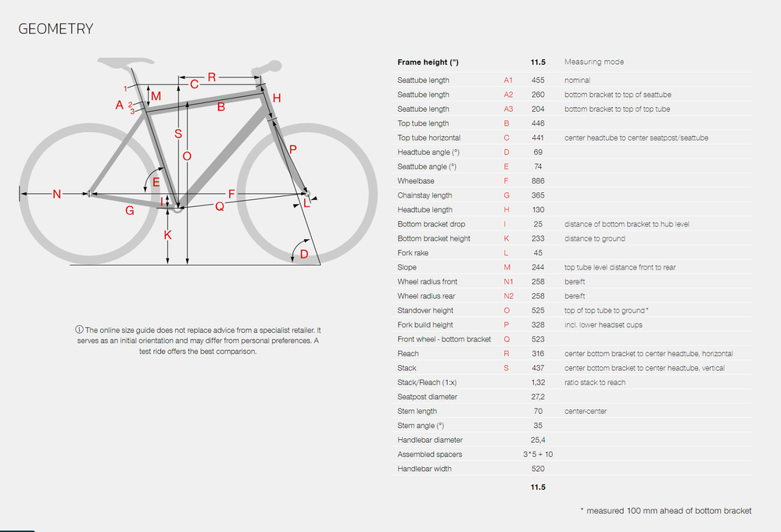This screenshot has width=781, height=532.
Task: Click the red P fork label on diagram
Action: [x=293, y=149]
